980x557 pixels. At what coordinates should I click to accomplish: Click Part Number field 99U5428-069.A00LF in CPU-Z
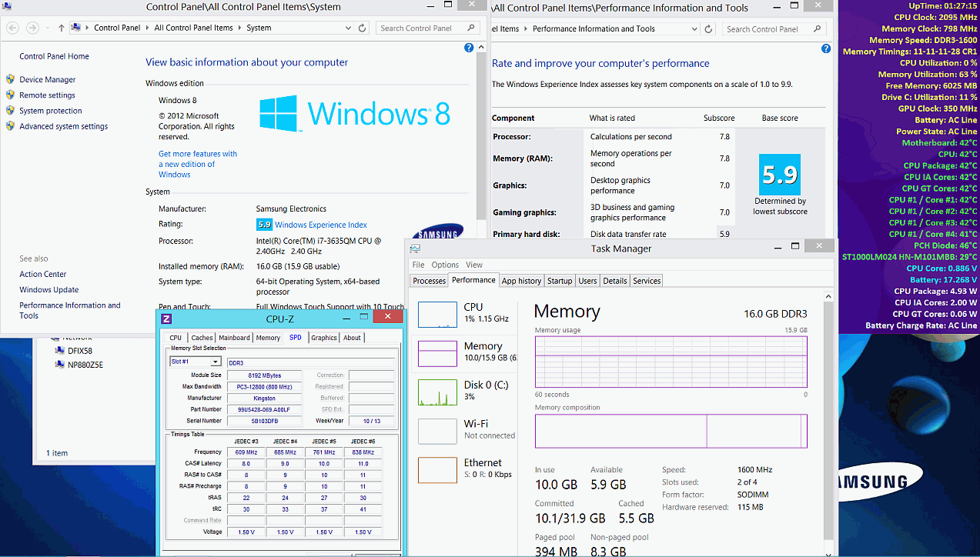[x=263, y=409]
